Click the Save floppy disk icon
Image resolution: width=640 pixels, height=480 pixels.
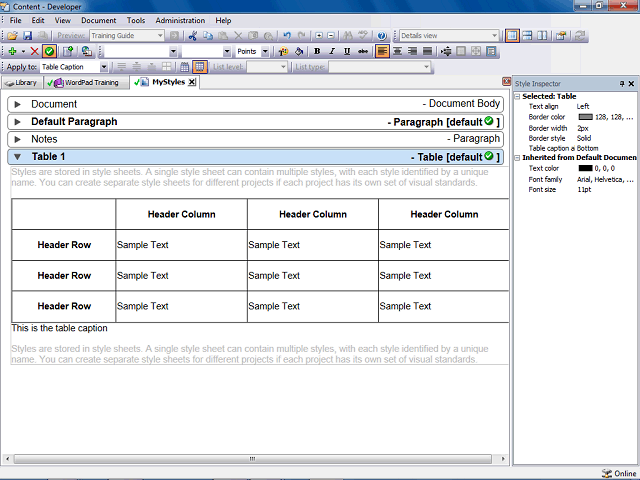(x=27, y=36)
